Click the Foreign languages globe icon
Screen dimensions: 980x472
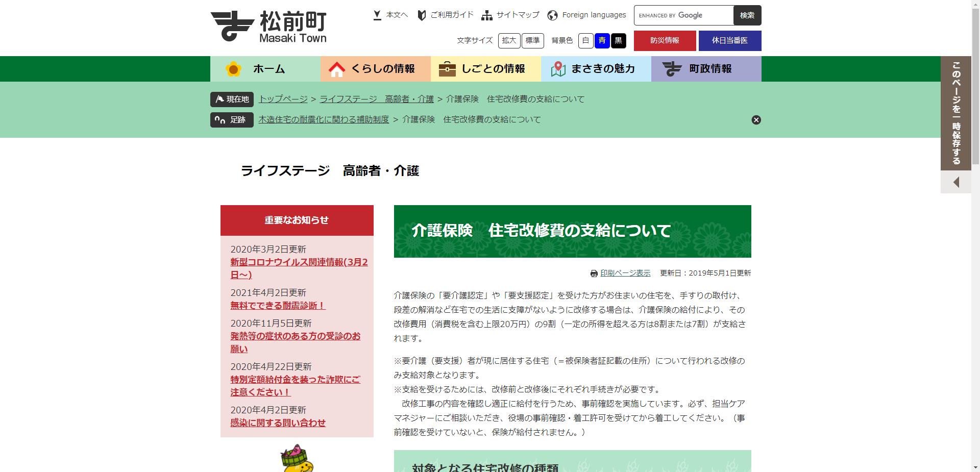552,15
